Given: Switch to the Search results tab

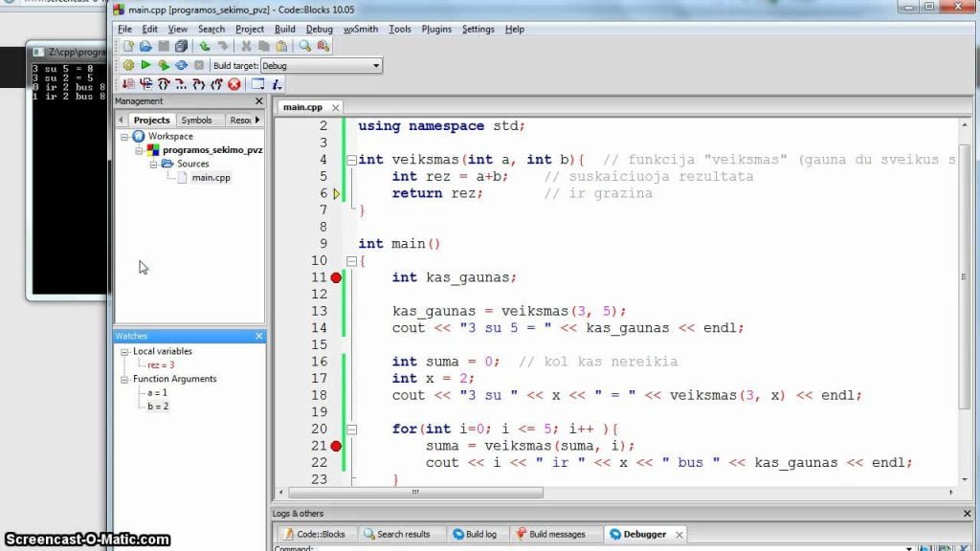Looking at the screenshot, I should 397,534.
